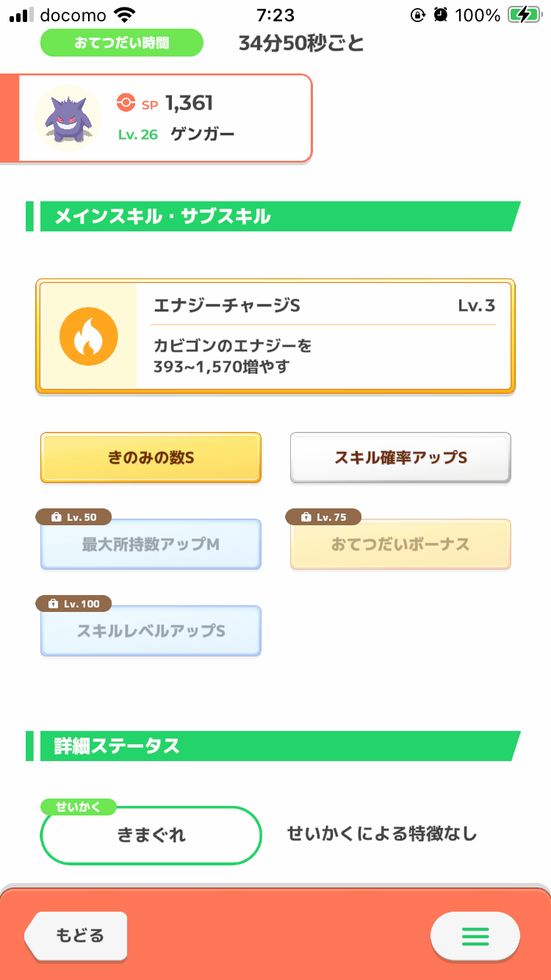Screen dimensions: 551x980
Task: Tap the Gengar portrait icon
Action: point(68,118)
